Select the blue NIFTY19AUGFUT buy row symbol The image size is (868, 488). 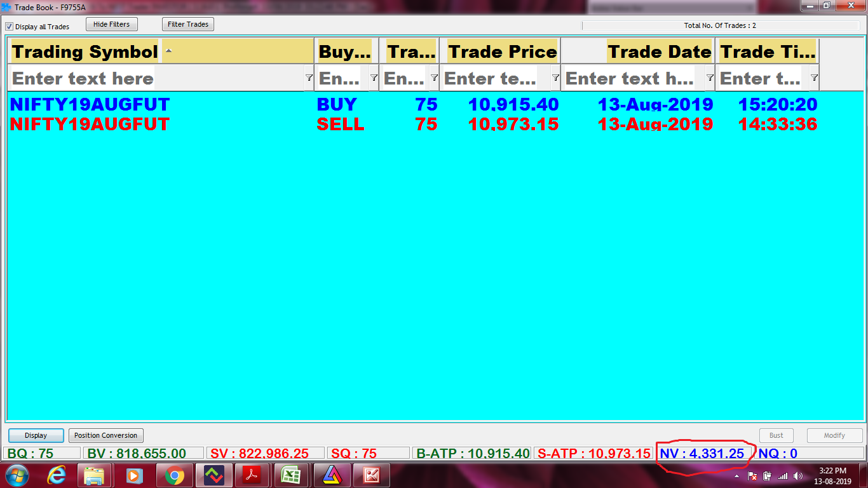coord(90,104)
